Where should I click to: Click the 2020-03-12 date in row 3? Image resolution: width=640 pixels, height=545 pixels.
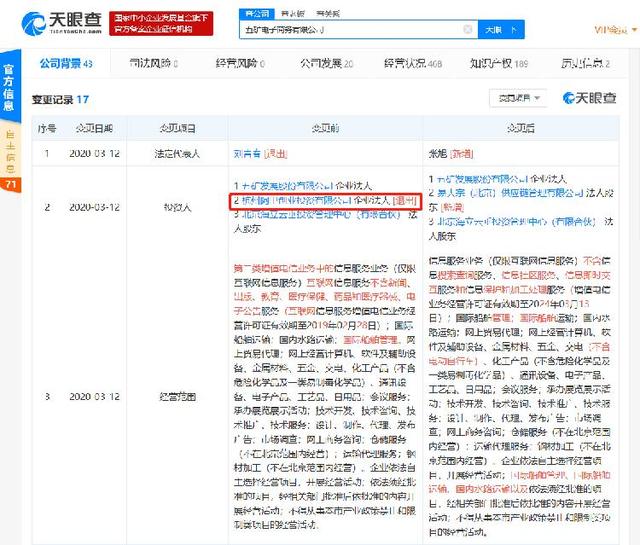[x=94, y=396]
